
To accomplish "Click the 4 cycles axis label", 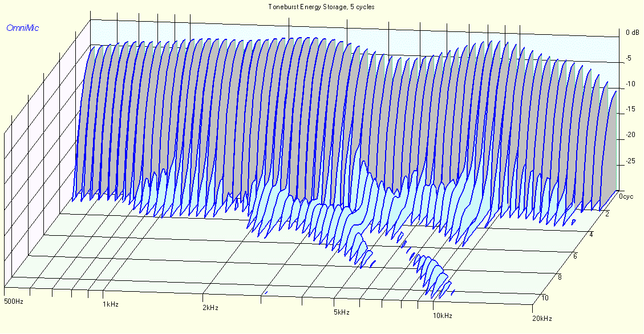I will (x=591, y=235).
